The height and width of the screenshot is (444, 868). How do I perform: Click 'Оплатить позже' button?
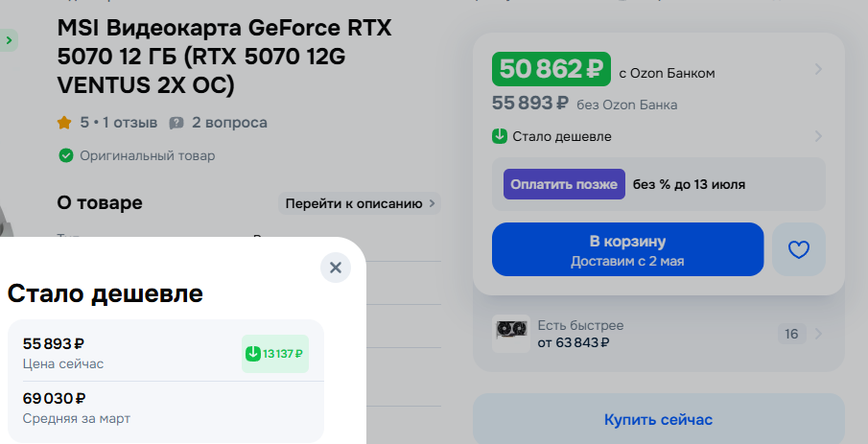tap(564, 184)
